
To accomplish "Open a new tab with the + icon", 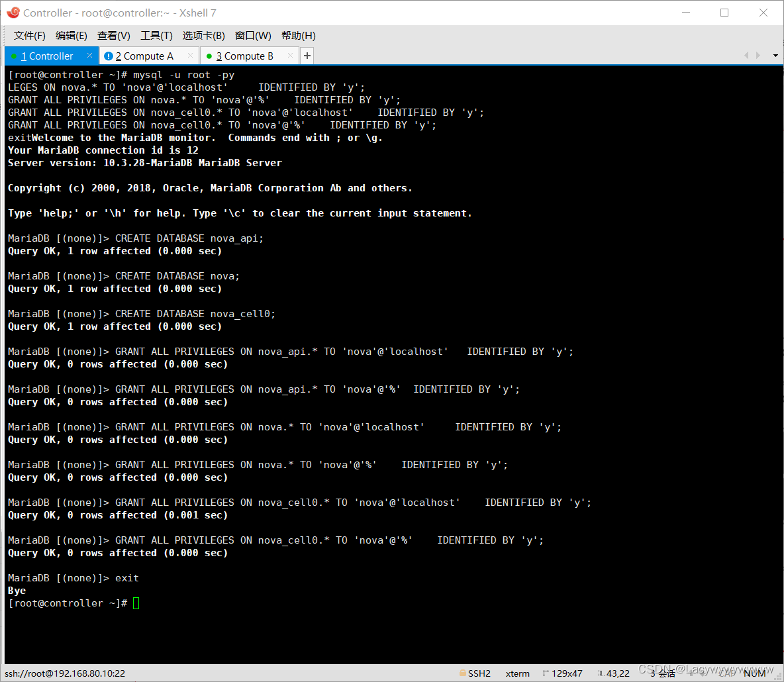I will (307, 56).
